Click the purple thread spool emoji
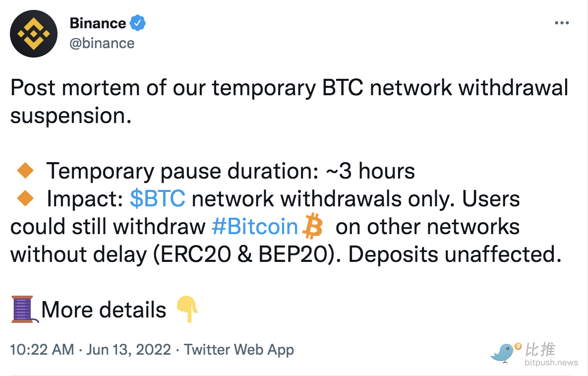Viewport: 588px width, 376px height. click(x=24, y=309)
